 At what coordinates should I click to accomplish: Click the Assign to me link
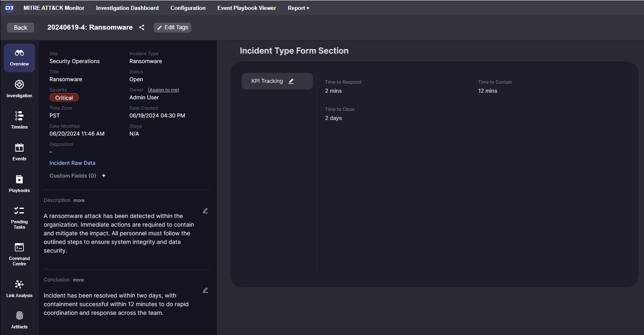pyautogui.click(x=163, y=90)
